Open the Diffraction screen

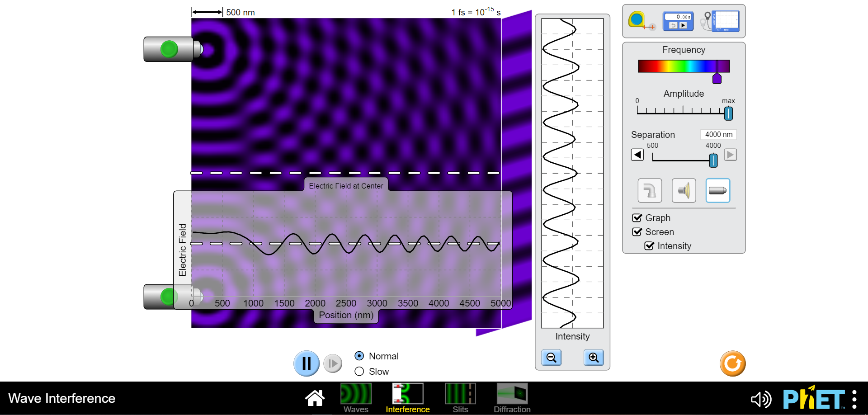(512, 398)
